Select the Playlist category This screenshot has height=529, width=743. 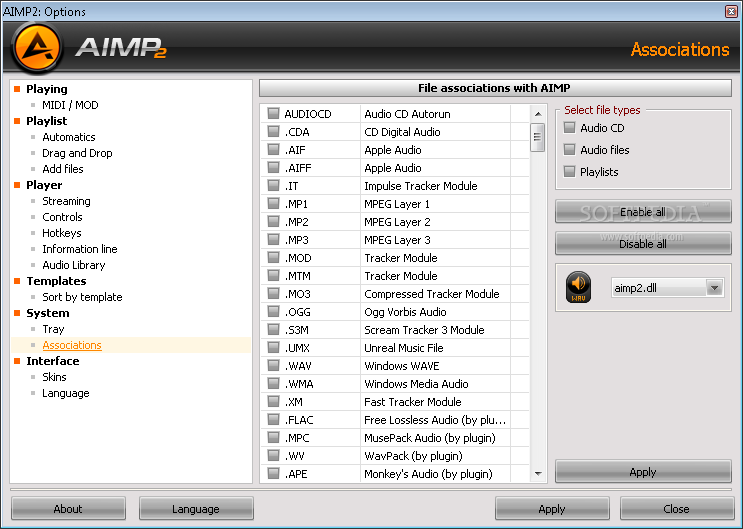[x=46, y=121]
